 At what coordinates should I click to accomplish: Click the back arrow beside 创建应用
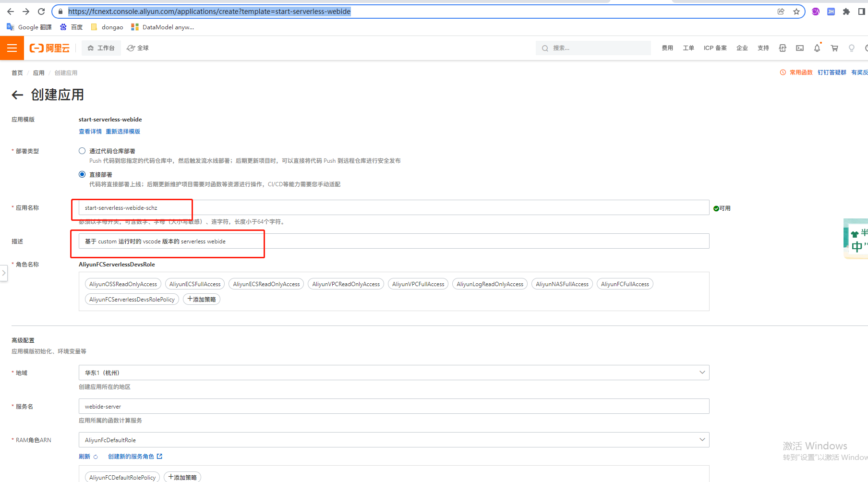[x=17, y=95]
